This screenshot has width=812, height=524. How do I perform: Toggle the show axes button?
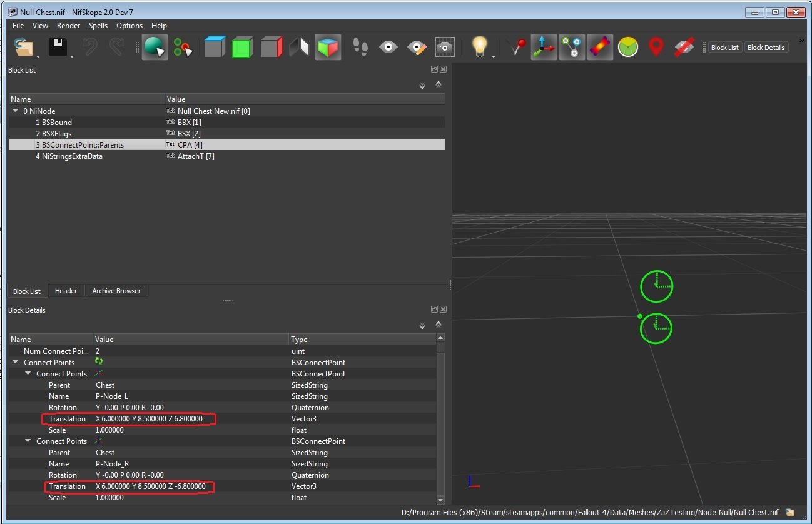(x=543, y=47)
